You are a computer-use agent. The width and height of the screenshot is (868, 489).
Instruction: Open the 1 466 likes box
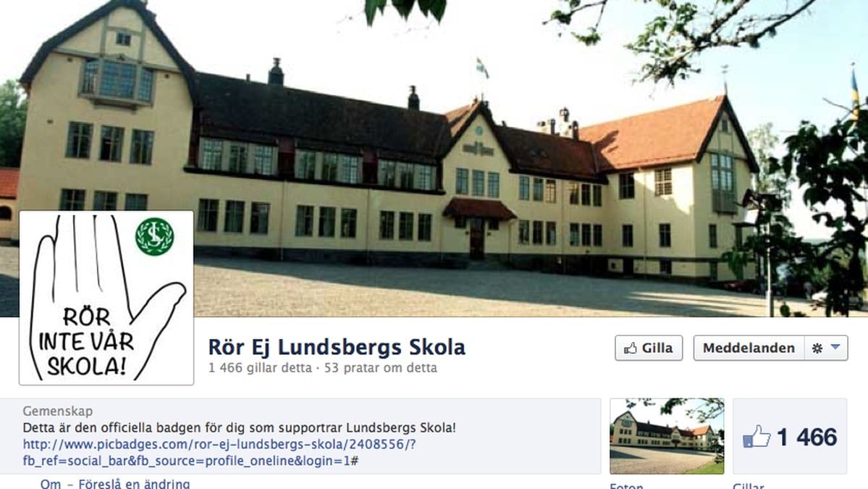click(x=789, y=436)
